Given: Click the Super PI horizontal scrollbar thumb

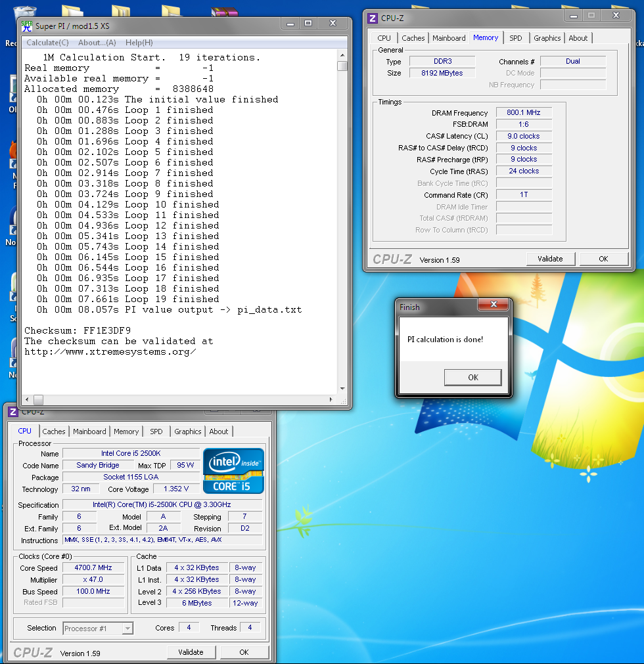Looking at the screenshot, I should 39,399.
